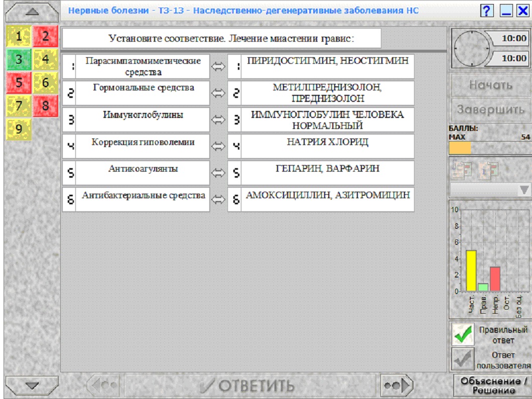
Task: Click the Начать button
Action: pyautogui.click(x=491, y=85)
